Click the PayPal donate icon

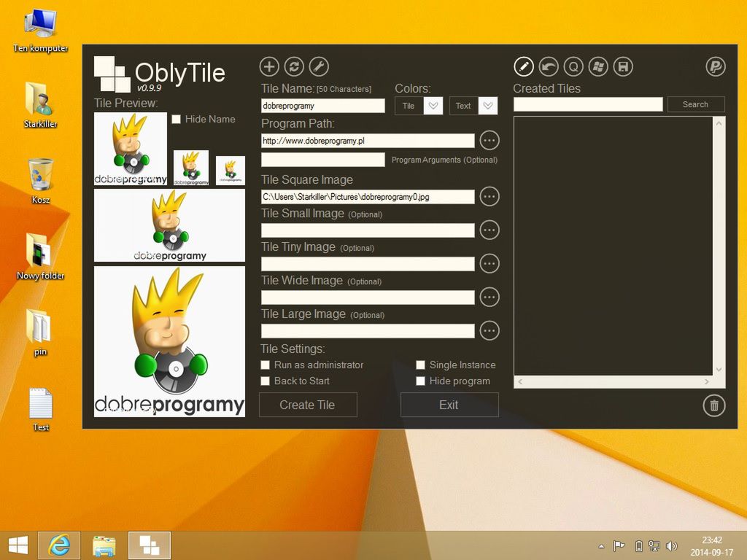(x=715, y=66)
